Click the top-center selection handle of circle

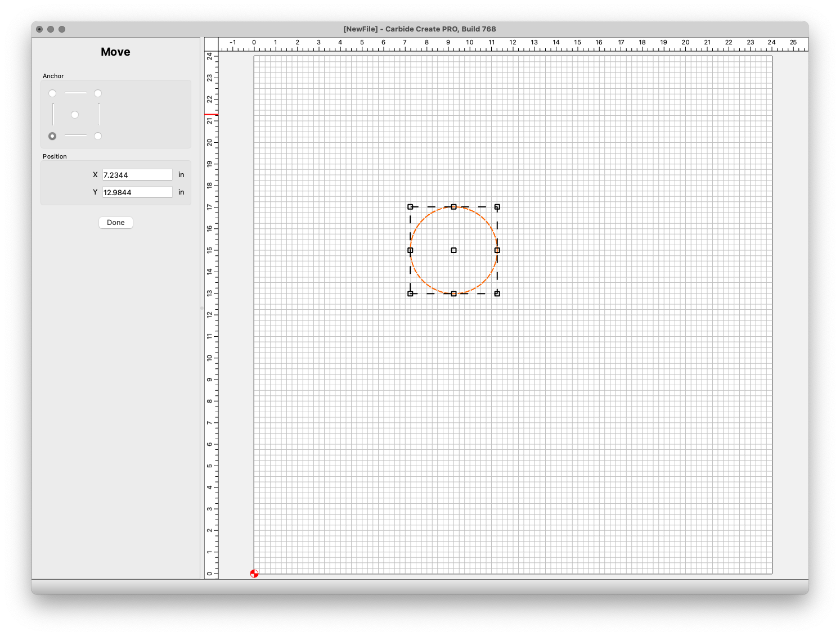pos(453,207)
